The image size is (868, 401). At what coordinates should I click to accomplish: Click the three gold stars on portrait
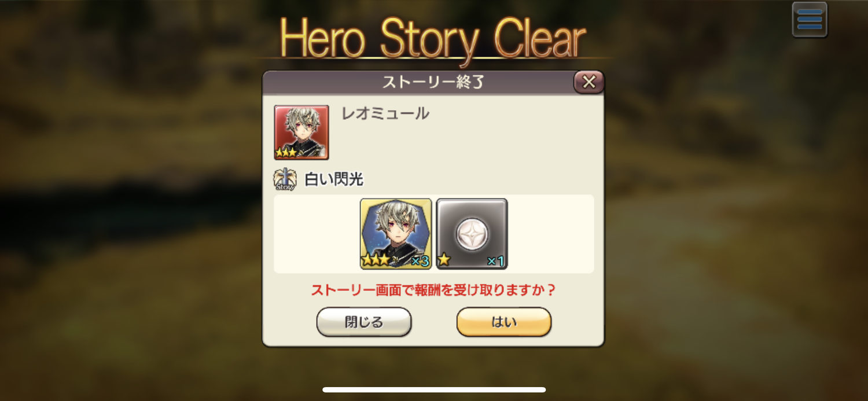click(286, 153)
